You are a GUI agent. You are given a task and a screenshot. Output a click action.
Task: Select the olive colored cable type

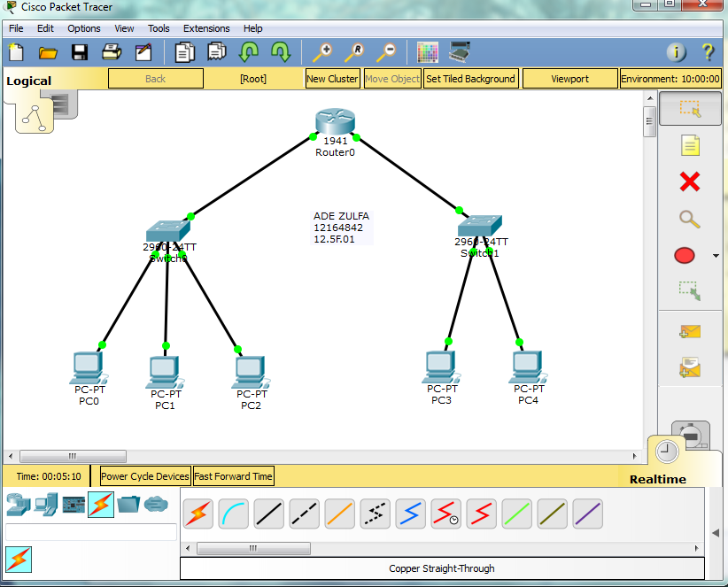click(552, 514)
